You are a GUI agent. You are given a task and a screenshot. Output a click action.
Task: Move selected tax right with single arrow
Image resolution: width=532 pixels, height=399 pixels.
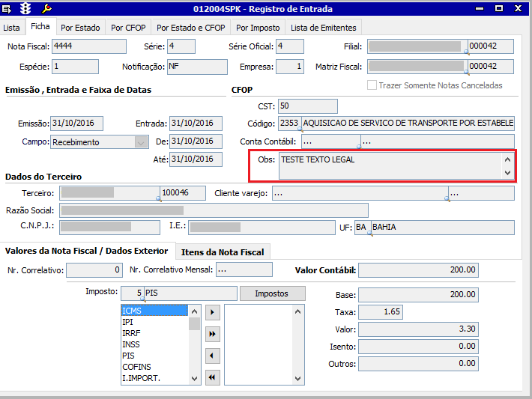pos(213,312)
